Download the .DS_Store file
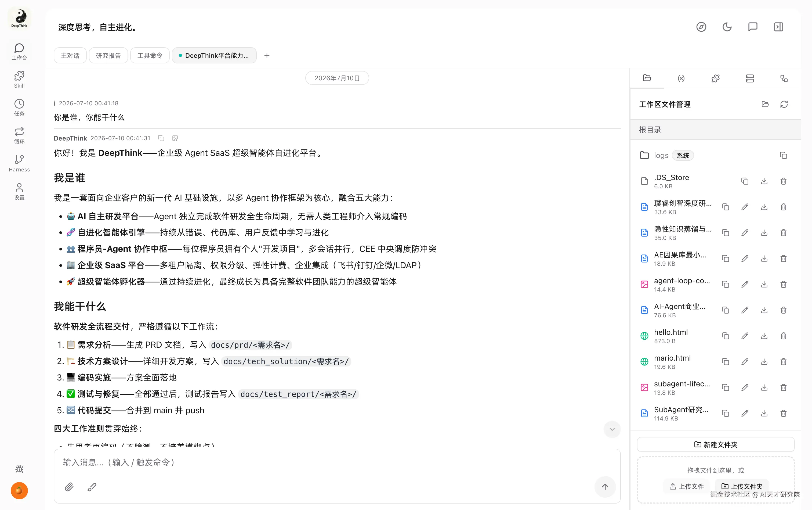 point(764,181)
